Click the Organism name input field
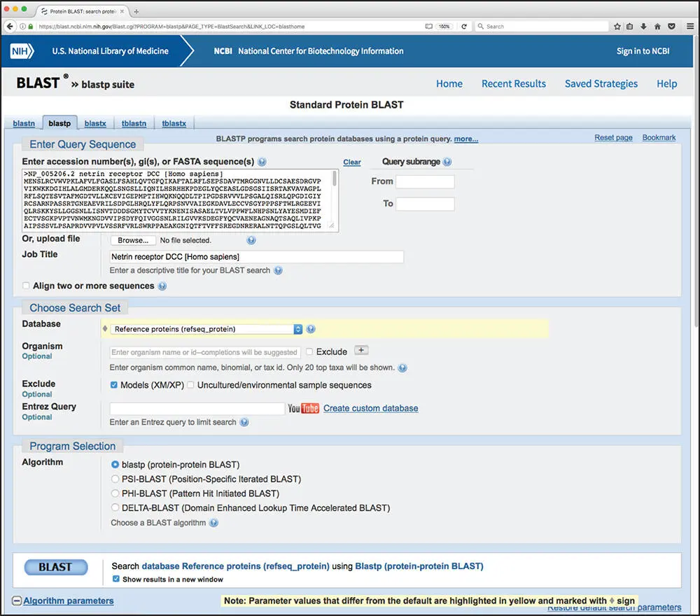Image resolution: width=700 pixels, height=616 pixels. click(x=205, y=352)
